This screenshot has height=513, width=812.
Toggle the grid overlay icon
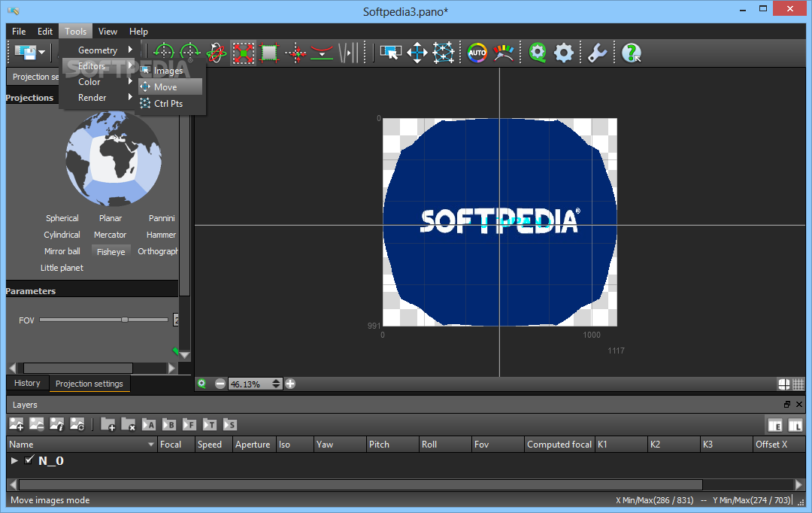pos(798,384)
